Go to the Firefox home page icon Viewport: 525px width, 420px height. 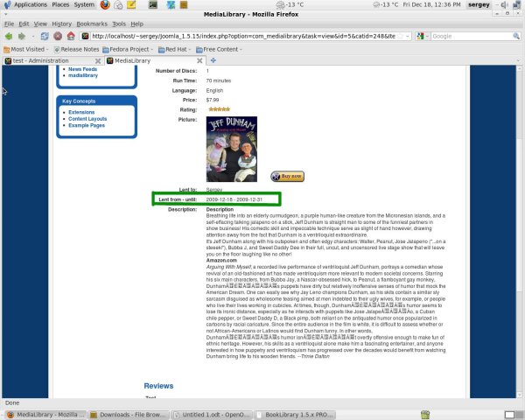[71, 36]
